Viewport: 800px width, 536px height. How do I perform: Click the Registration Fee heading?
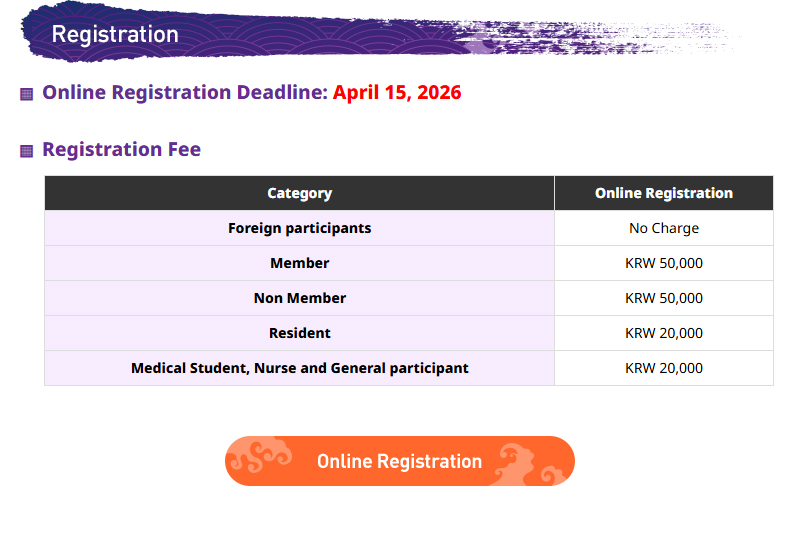121,150
